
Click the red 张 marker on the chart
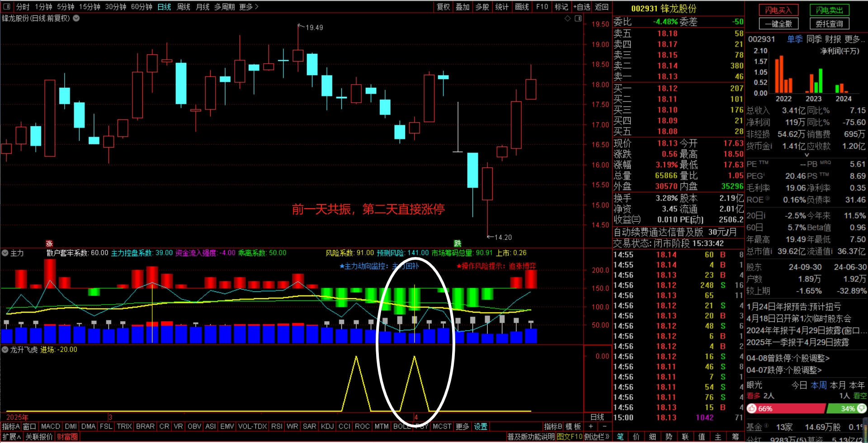coord(49,243)
